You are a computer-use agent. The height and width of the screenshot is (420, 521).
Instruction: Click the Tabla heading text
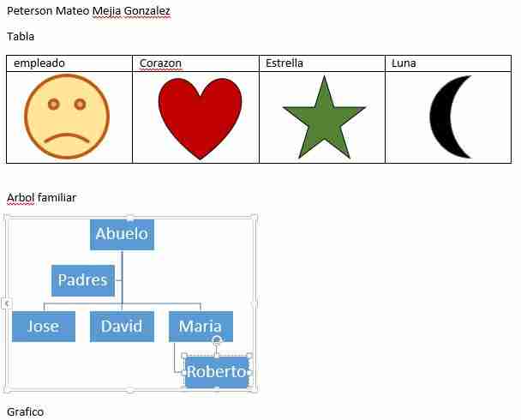[x=21, y=36]
